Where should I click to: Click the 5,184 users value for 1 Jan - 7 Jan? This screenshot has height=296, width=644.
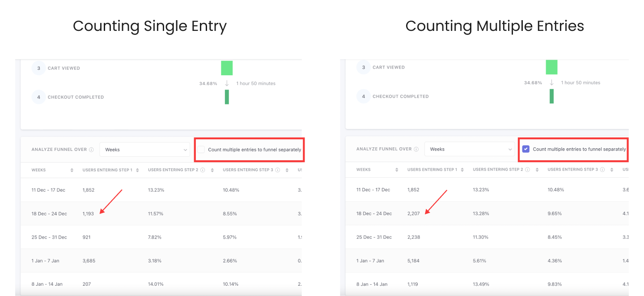413,261
